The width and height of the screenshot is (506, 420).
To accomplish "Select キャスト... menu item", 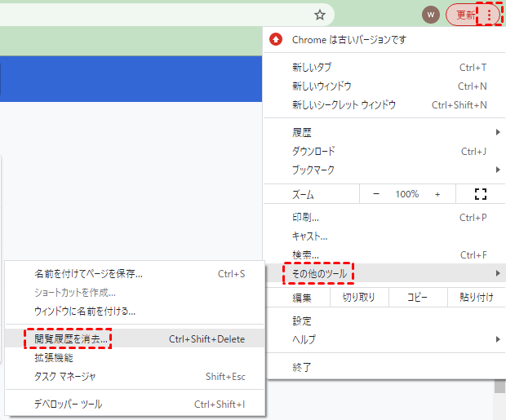I will pos(384,237).
